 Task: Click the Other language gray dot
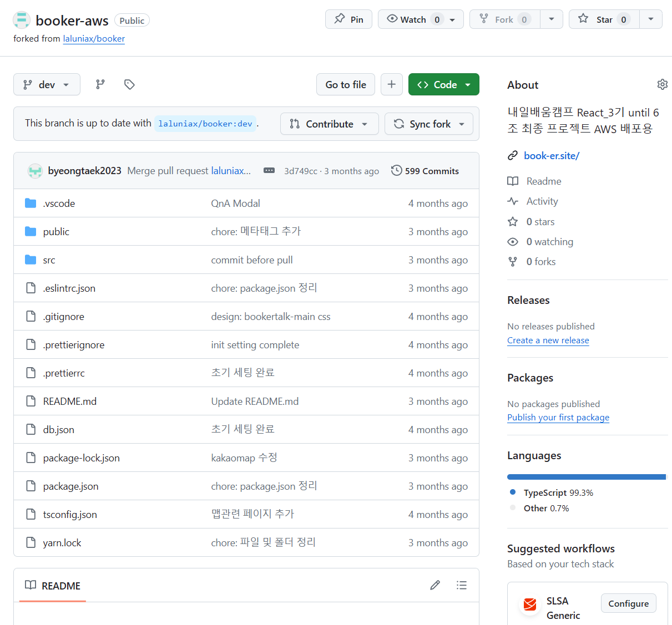(513, 508)
